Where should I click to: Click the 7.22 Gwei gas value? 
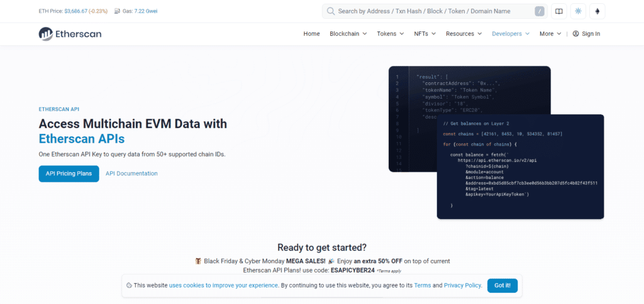click(x=146, y=11)
